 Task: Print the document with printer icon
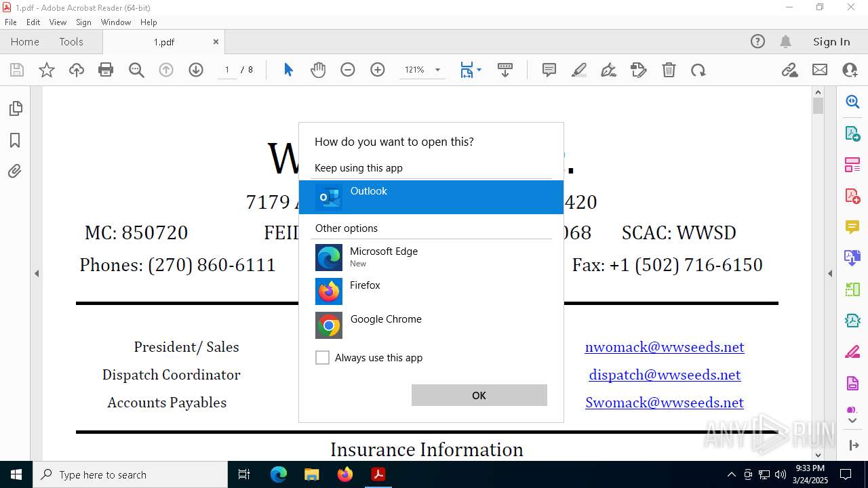[x=106, y=70]
